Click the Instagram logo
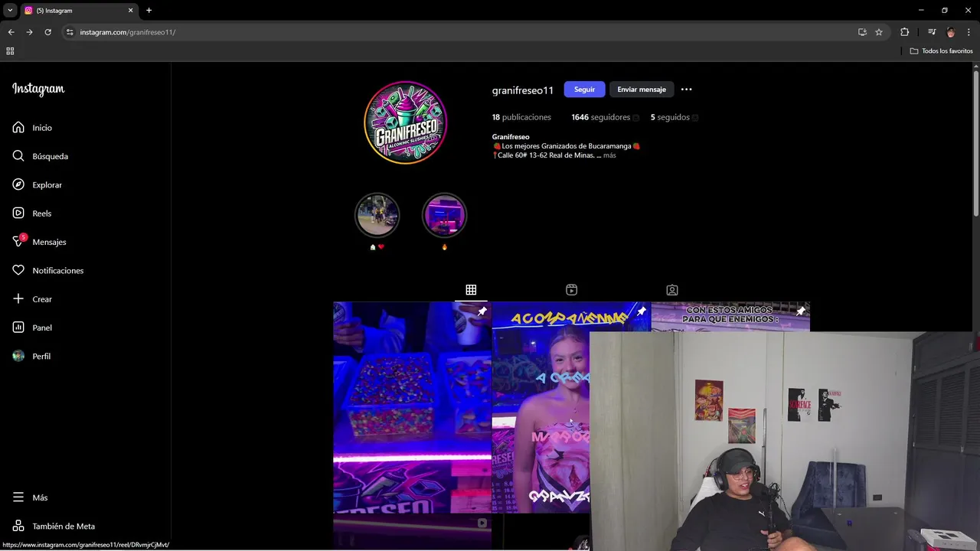 coord(38,89)
